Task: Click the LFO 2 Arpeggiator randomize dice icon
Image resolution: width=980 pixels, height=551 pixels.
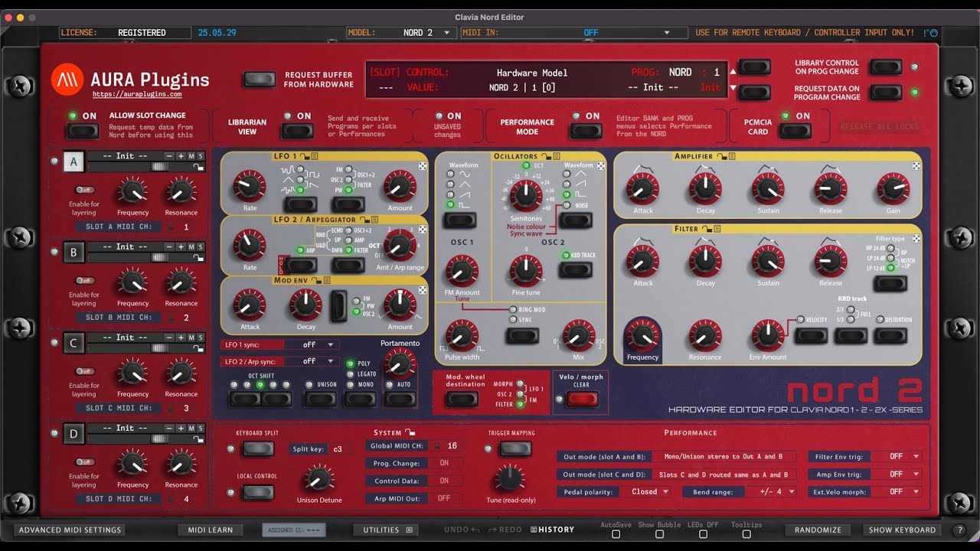Action: pos(423,229)
